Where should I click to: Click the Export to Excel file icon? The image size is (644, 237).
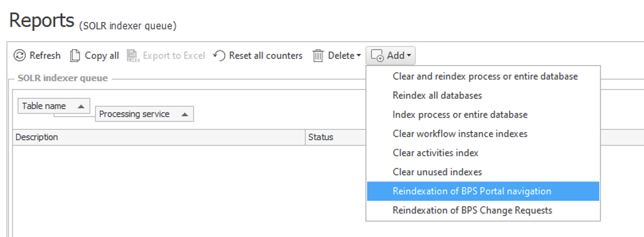pyautogui.click(x=133, y=55)
